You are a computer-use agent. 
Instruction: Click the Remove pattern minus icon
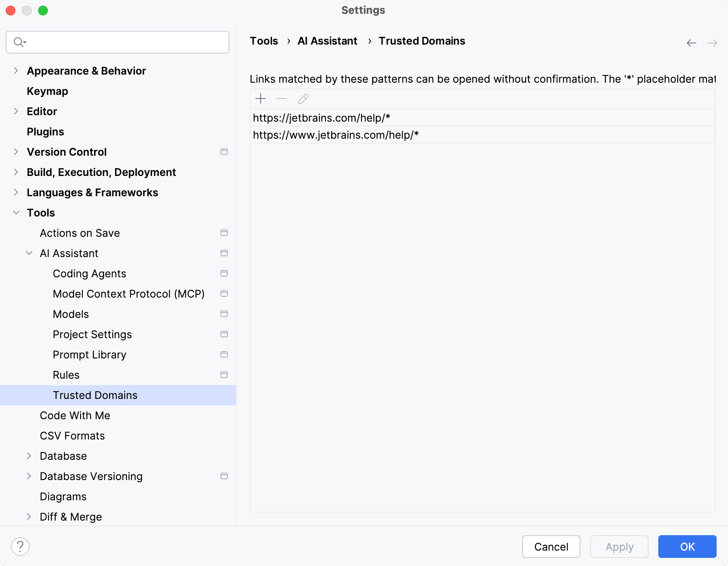(x=282, y=99)
